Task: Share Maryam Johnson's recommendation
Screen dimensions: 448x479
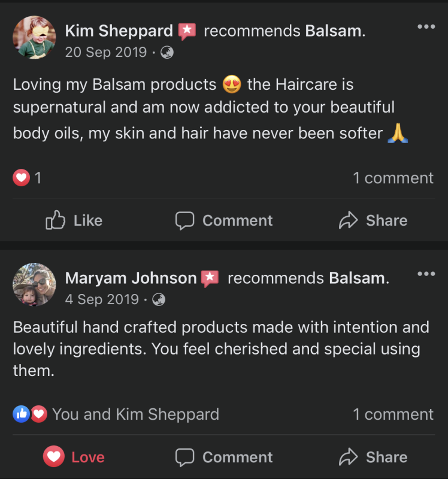Action: (373, 457)
